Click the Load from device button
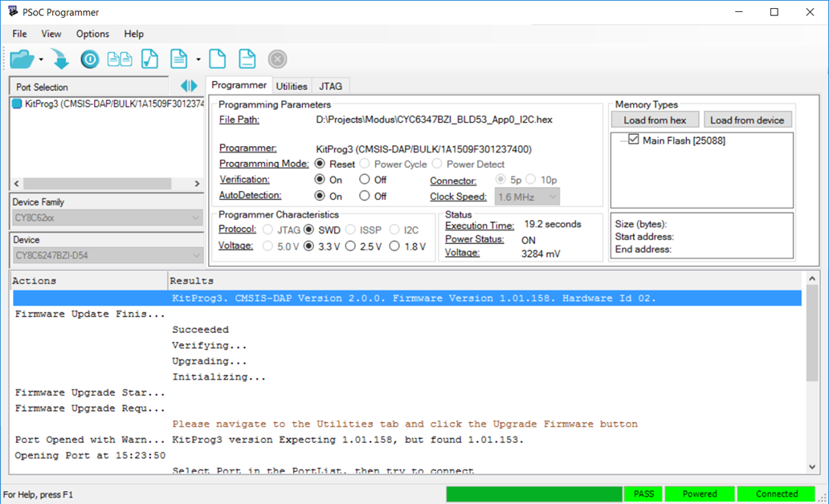 pyautogui.click(x=747, y=120)
